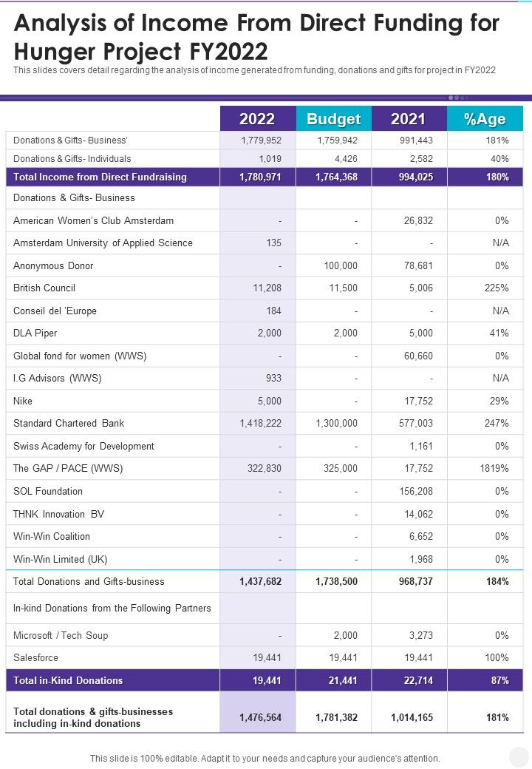
Task: Click the 14,062 value for THNK Innovation BV
Action: [418, 515]
